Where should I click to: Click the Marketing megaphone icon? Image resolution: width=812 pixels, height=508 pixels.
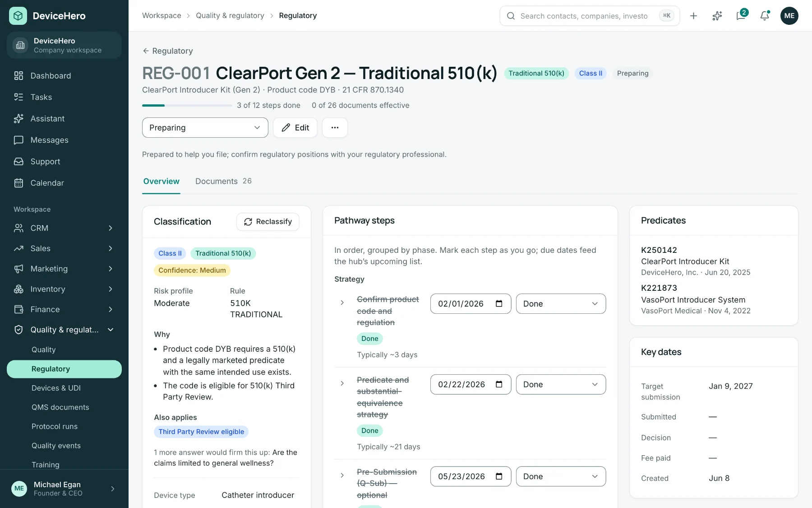tap(18, 269)
